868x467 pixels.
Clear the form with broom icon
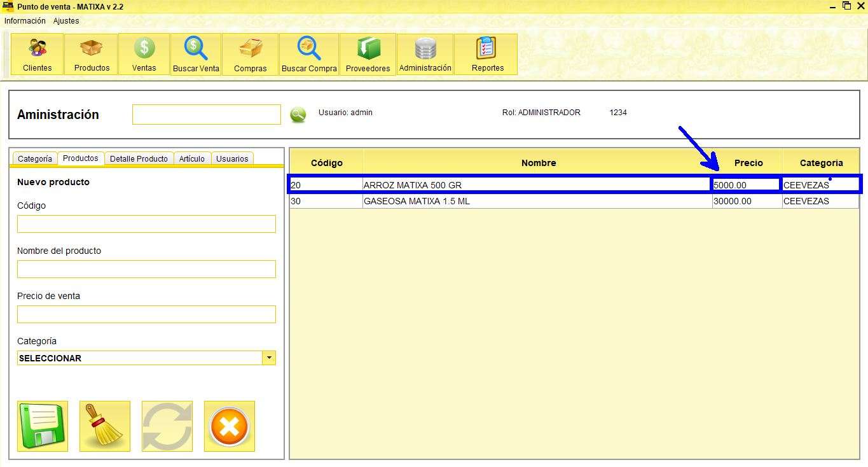tap(105, 426)
